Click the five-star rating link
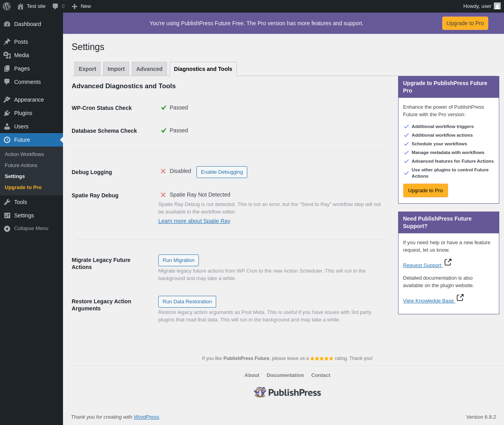 322,358
